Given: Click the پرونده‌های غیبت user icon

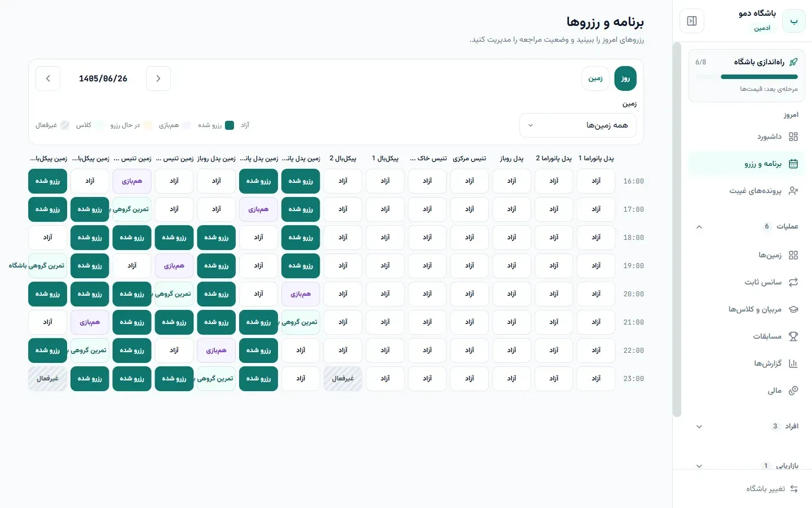Looking at the screenshot, I should 793,191.
